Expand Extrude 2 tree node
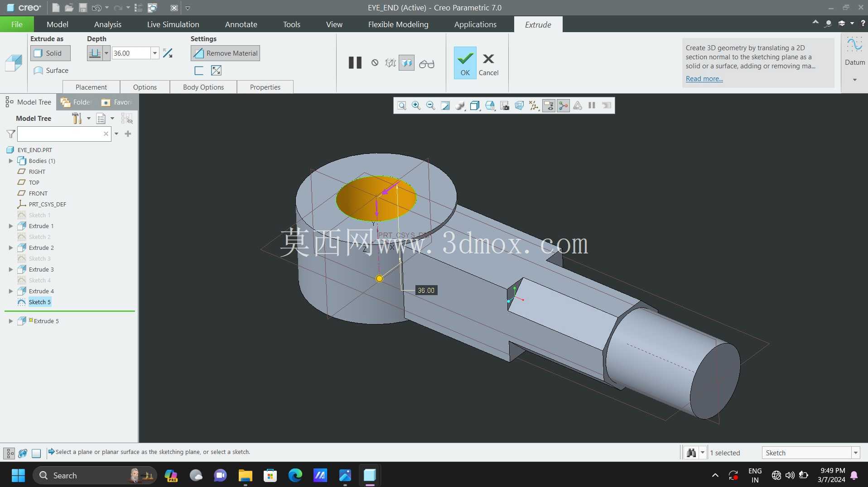Screen dimensions: 868x487 (x=10, y=248)
